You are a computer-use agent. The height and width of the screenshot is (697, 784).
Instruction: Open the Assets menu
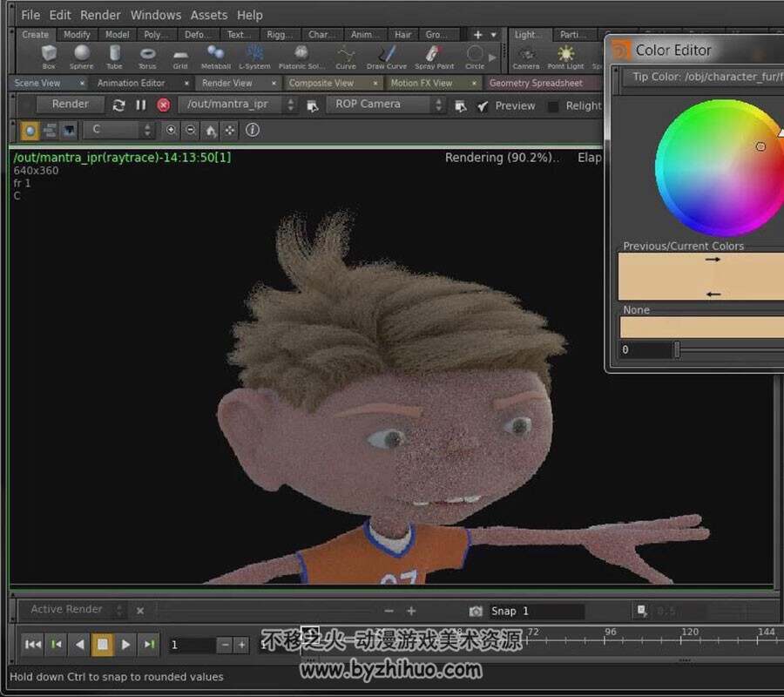tap(209, 15)
